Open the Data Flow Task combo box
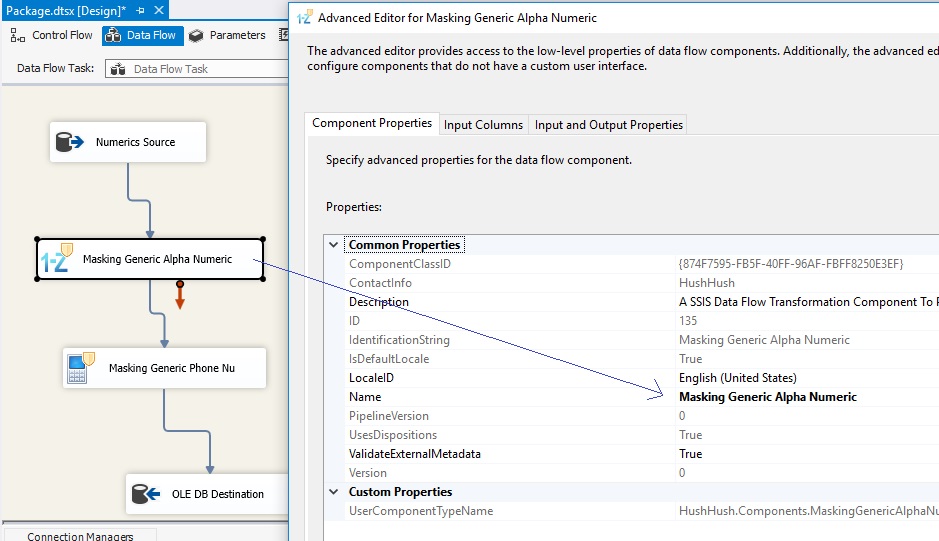Image resolution: width=939 pixels, height=541 pixels. 198,69
